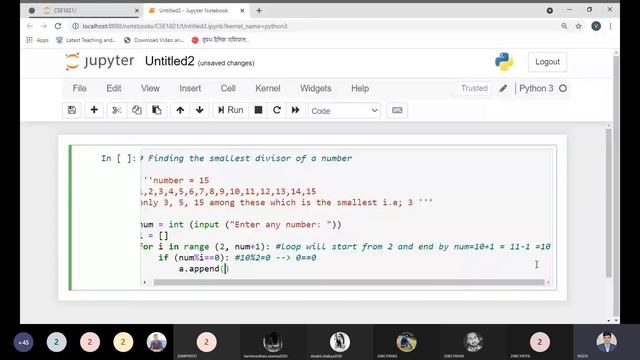This screenshot has height=360, width=640.
Task: Open the File menu
Action: click(79, 88)
